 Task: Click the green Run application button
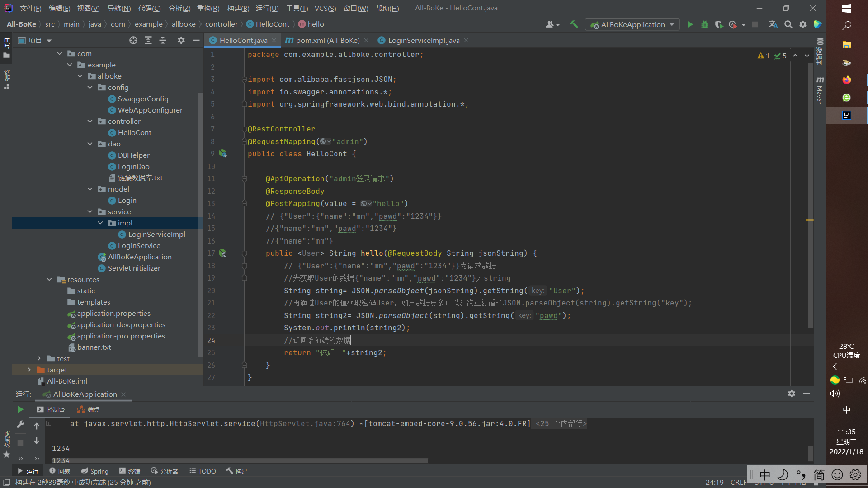click(690, 24)
